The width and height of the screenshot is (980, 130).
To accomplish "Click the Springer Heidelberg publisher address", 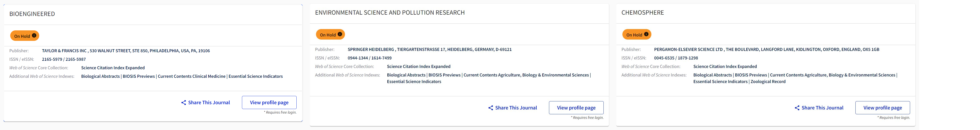I will coord(429,50).
